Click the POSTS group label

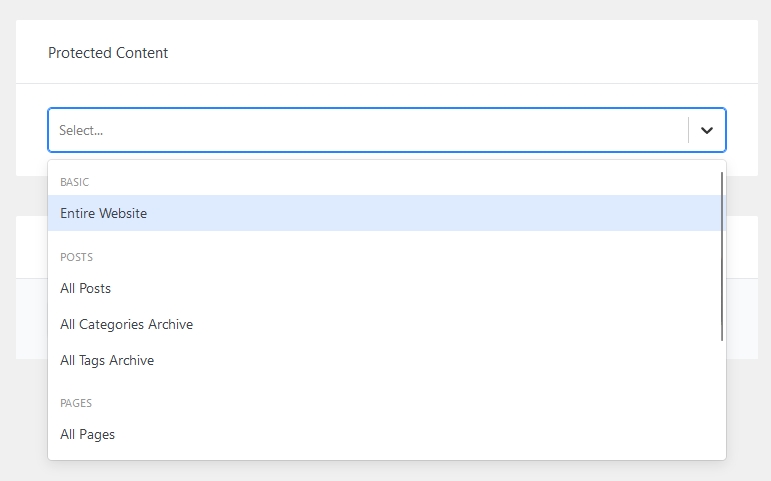pyautogui.click(x=76, y=257)
